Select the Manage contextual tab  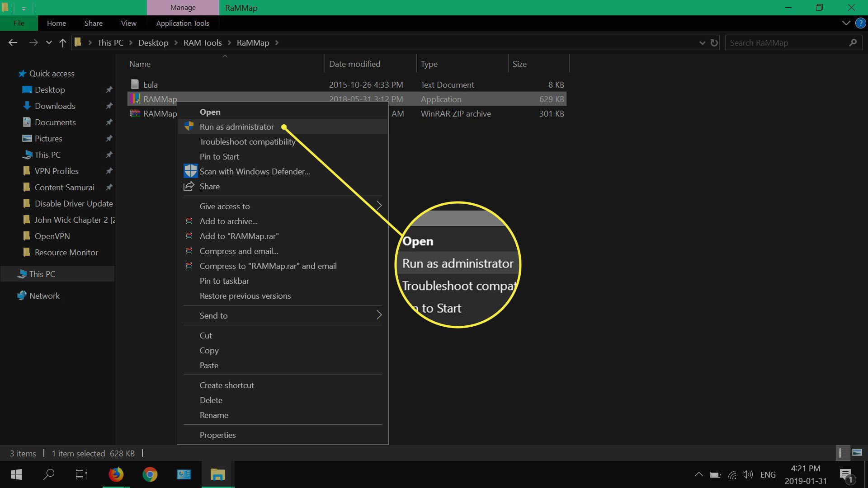[183, 8]
